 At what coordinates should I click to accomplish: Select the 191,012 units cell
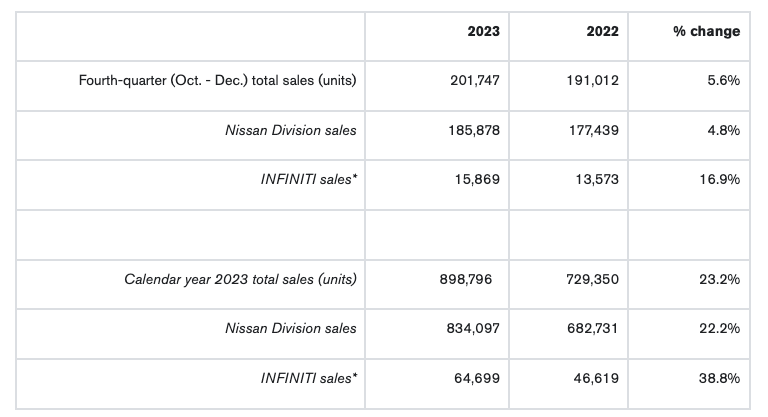point(594,80)
